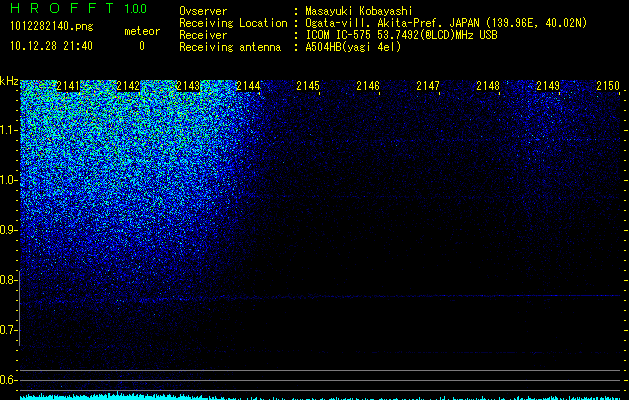629x400 pixels.
Task: Click the Receiving Location label
Action: 233,23
